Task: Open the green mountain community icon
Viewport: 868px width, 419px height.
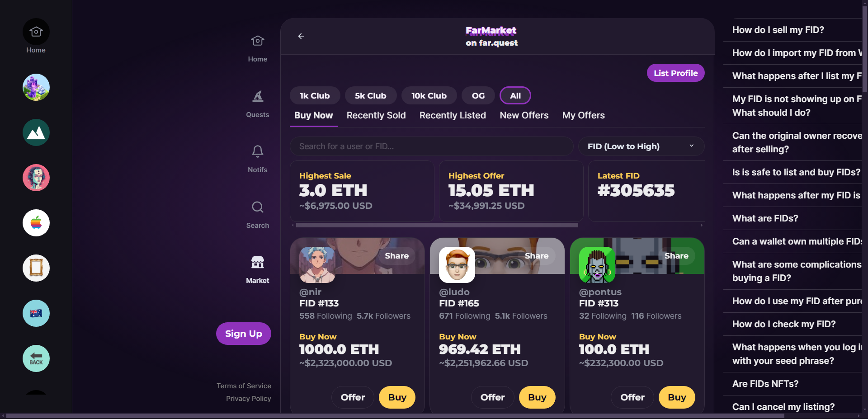Action: [36, 132]
